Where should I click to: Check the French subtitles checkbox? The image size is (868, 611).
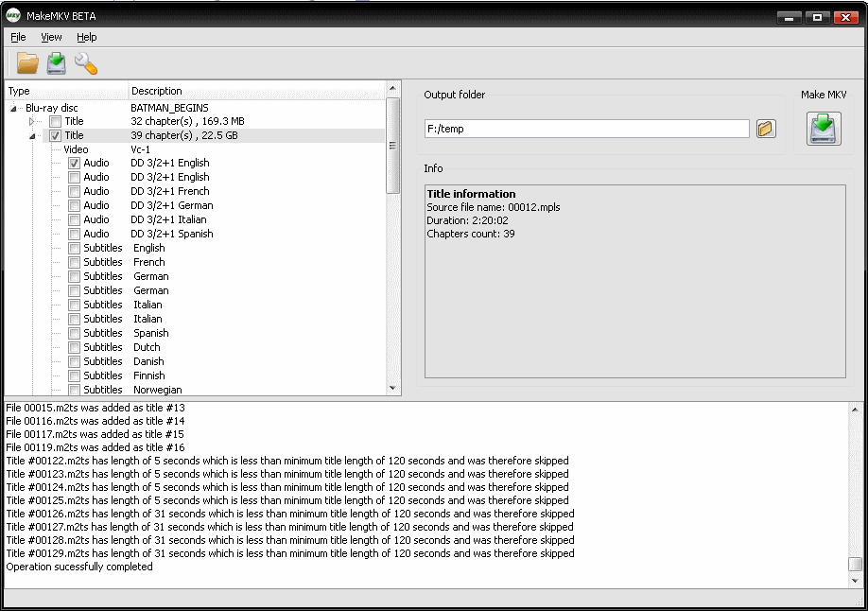[x=74, y=263]
